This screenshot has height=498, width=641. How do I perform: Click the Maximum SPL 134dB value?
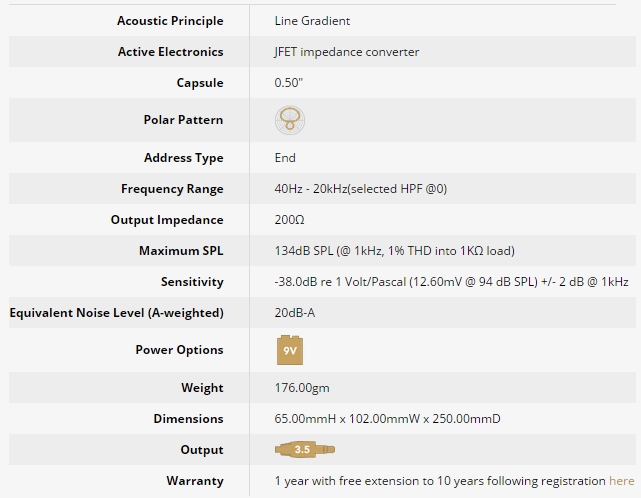tap(394, 251)
